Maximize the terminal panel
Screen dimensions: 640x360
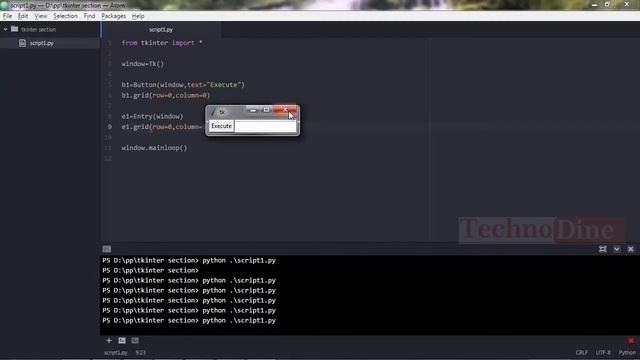[602, 249]
